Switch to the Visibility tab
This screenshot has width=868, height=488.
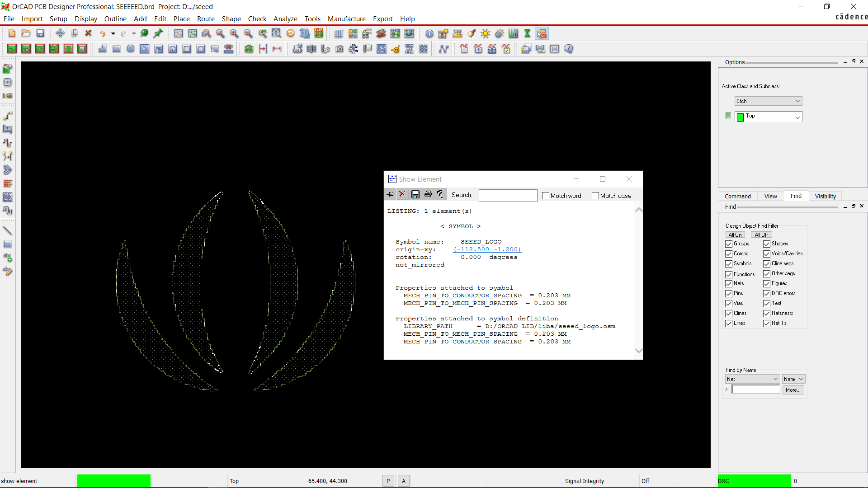click(825, 196)
